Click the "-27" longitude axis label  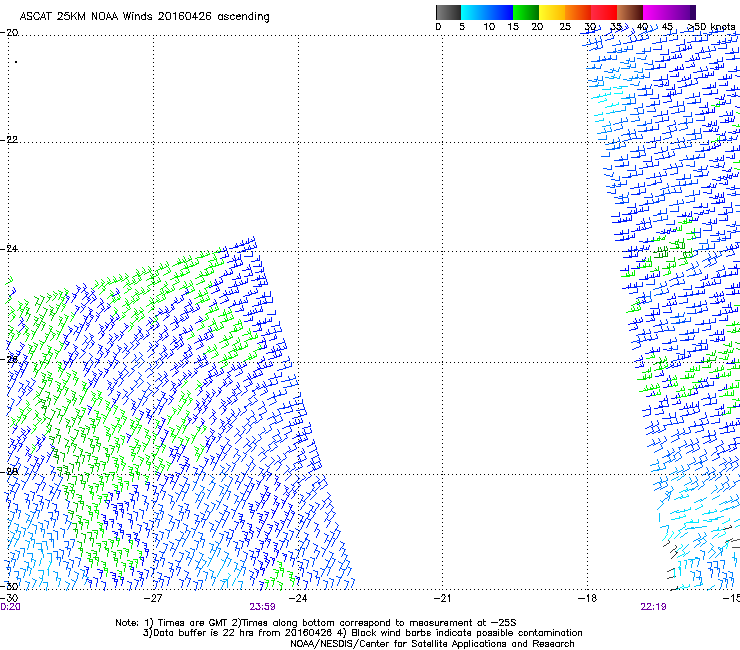[x=153, y=599]
